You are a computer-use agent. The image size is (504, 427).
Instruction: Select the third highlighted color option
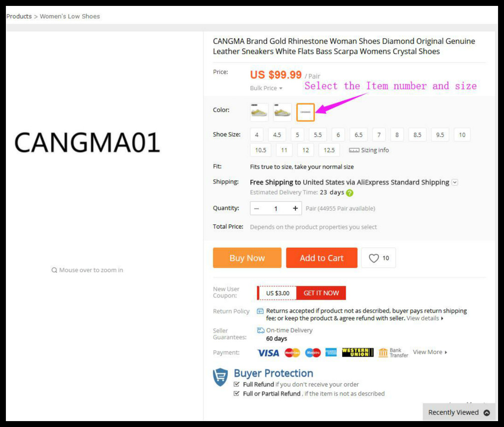(x=305, y=112)
